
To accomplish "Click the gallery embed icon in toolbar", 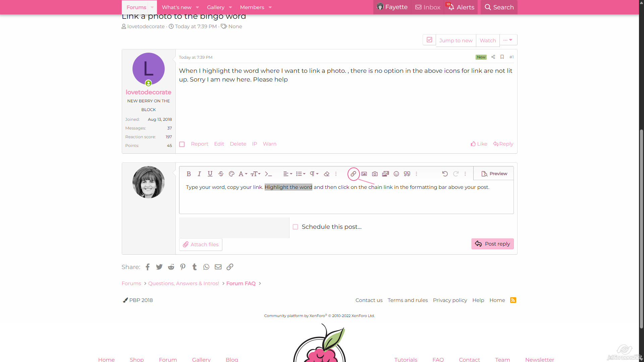I will [x=386, y=174].
